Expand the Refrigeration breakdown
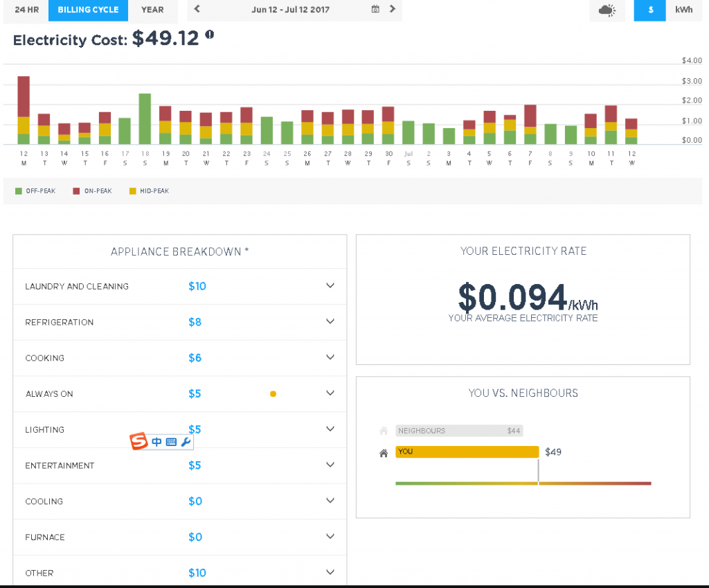 330,322
